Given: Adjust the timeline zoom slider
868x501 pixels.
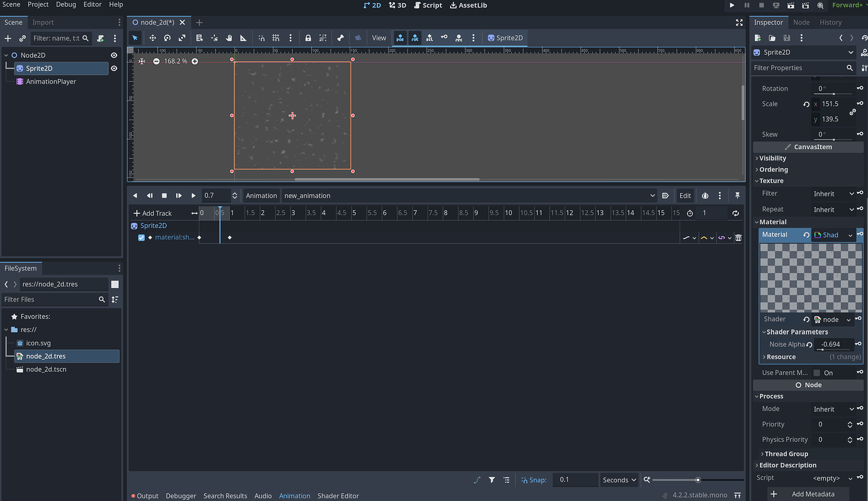Looking at the screenshot, I should pos(698,480).
